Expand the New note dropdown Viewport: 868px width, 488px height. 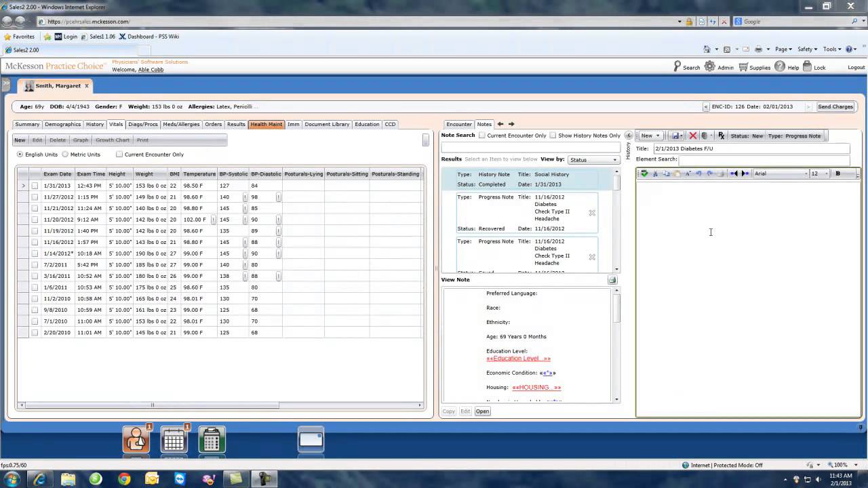point(650,136)
